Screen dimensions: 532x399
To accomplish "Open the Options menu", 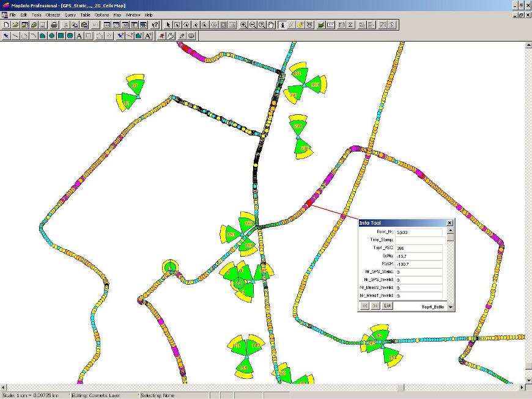I will pos(102,15).
